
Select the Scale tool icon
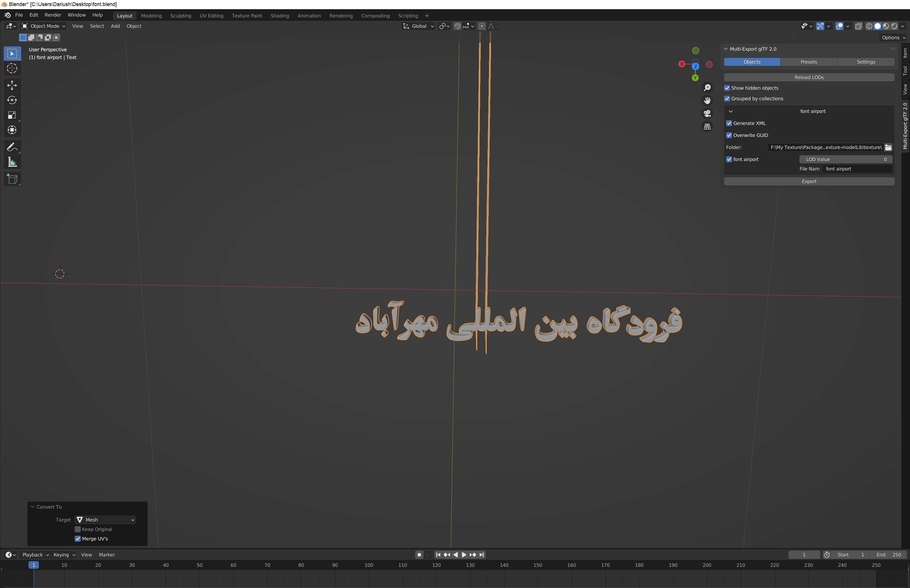point(12,115)
